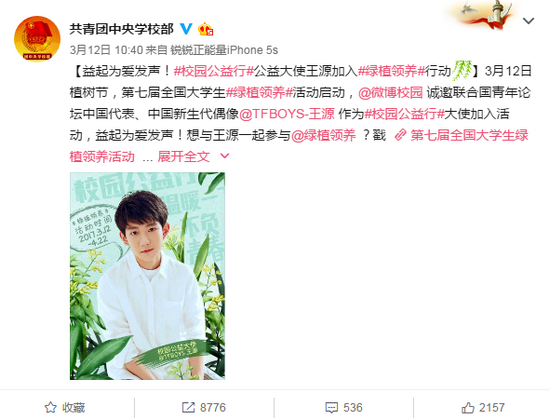Screen dimensions: 550x420
Task: Click the golden crown member badge
Action: point(206,29)
